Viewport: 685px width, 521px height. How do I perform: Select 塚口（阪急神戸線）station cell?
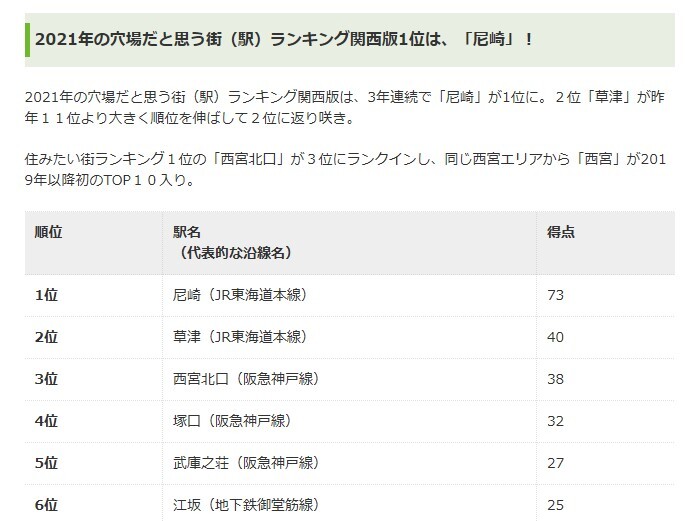(x=349, y=421)
